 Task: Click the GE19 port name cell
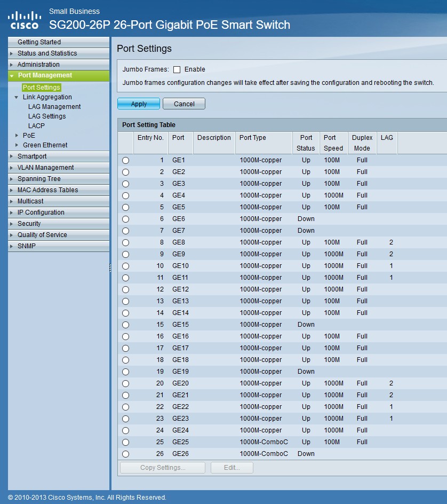(x=180, y=372)
